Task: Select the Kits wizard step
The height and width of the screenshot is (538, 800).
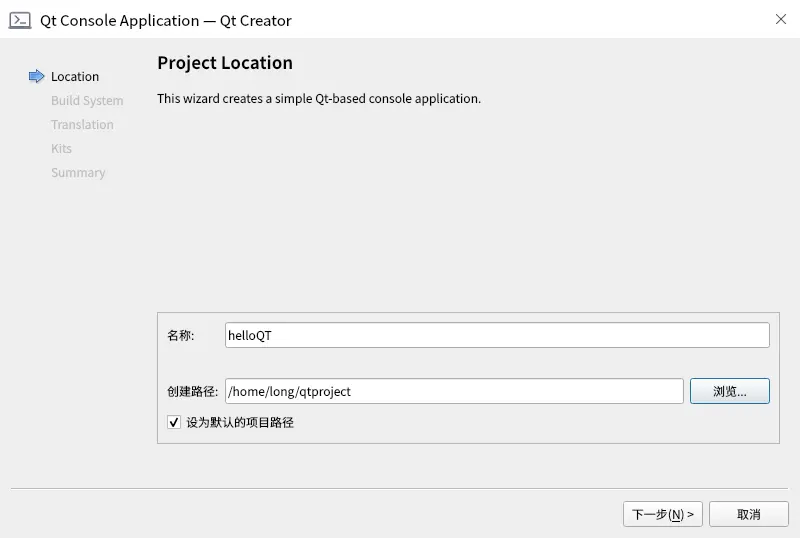Action: 61,149
